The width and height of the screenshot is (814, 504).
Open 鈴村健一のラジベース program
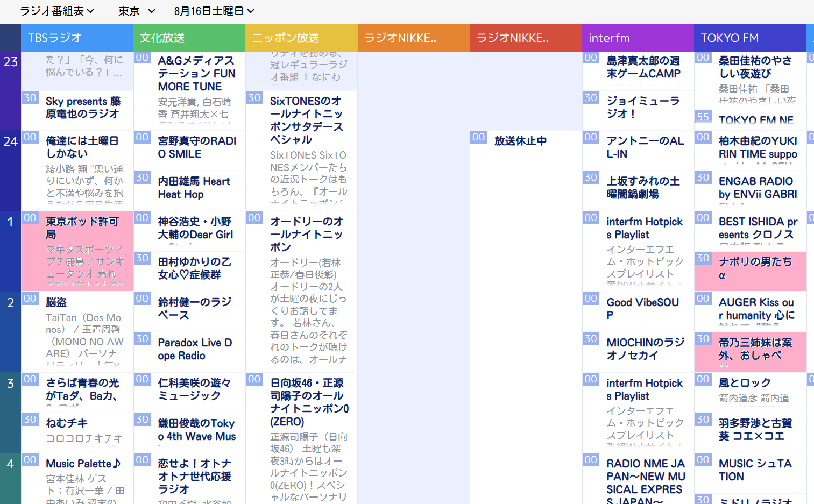pyautogui.click(x=189, y=312)
